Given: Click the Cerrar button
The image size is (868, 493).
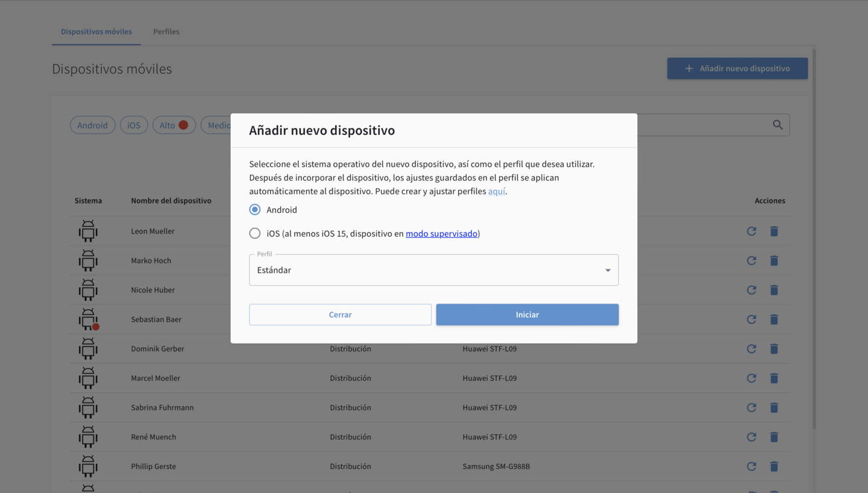Looking at the screenshot, I should pyautogui.click(x=340, y=315).
